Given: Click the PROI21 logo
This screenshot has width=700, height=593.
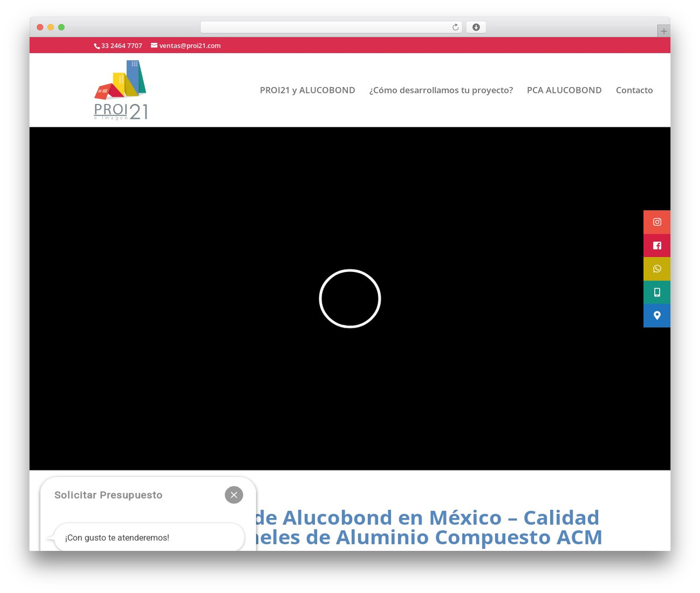Looking at the screenshot, I should pyautogui.click(x=121, y=90).
